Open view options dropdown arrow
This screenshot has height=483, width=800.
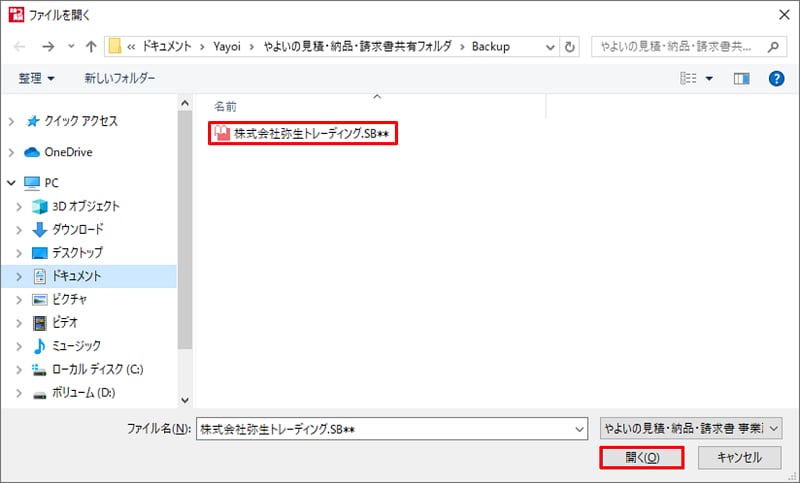click(x=709, y=79)
